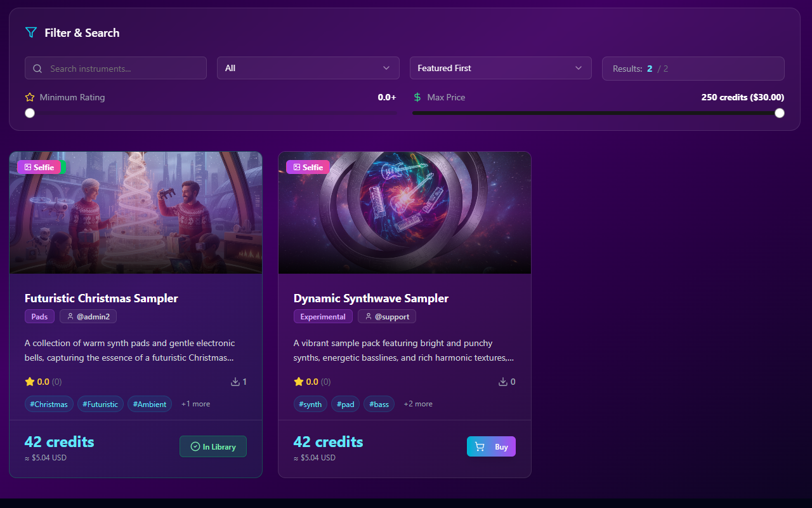Click the Buy button for Dynamic Synthwave Sampler

pos(491,446)
